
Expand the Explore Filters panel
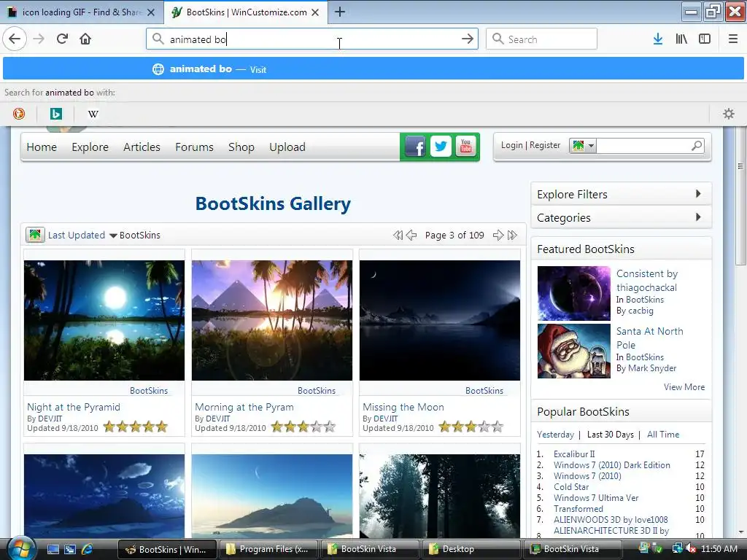(621, 194)
